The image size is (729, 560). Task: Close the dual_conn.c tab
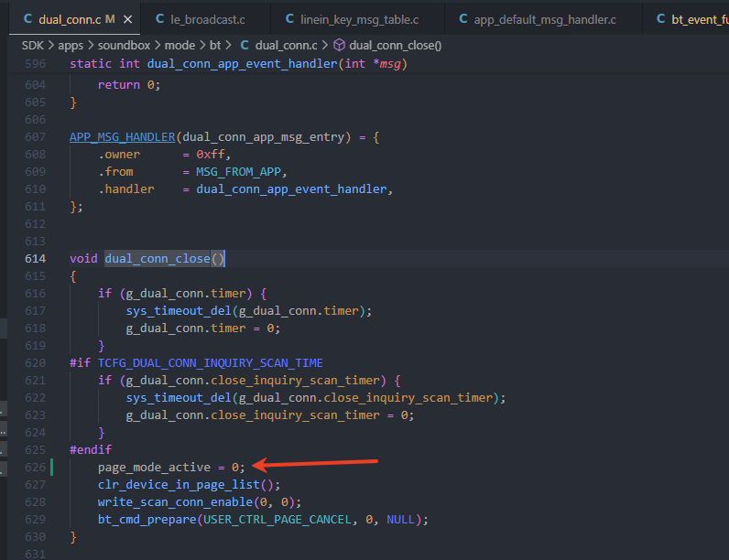128,19
